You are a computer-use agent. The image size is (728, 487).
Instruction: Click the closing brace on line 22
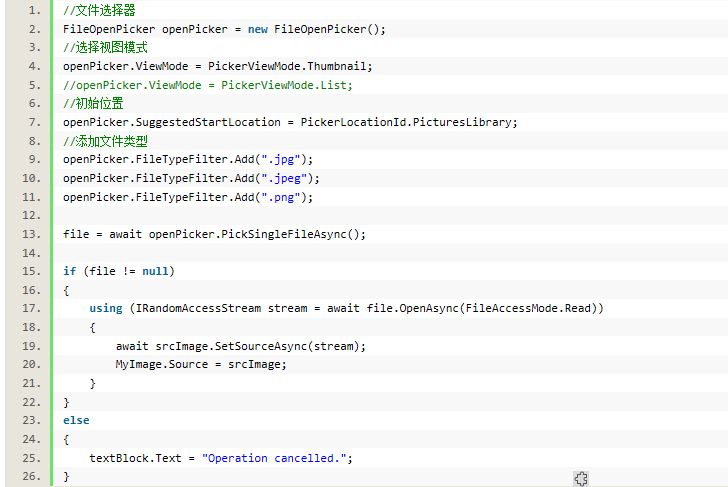click(x=66, y=402)
